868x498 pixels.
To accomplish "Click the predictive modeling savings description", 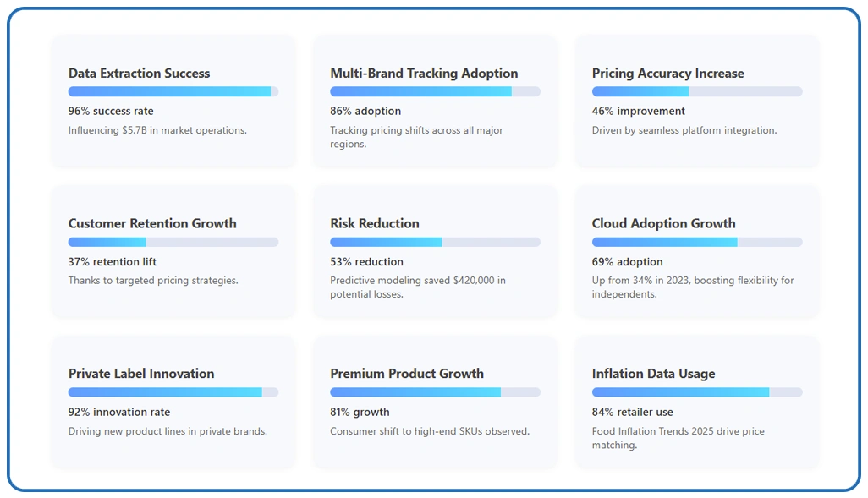I will click(417, 287).
